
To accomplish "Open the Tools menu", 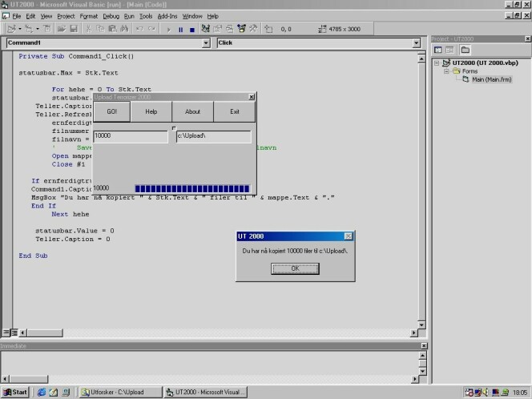I will [146, 16].
